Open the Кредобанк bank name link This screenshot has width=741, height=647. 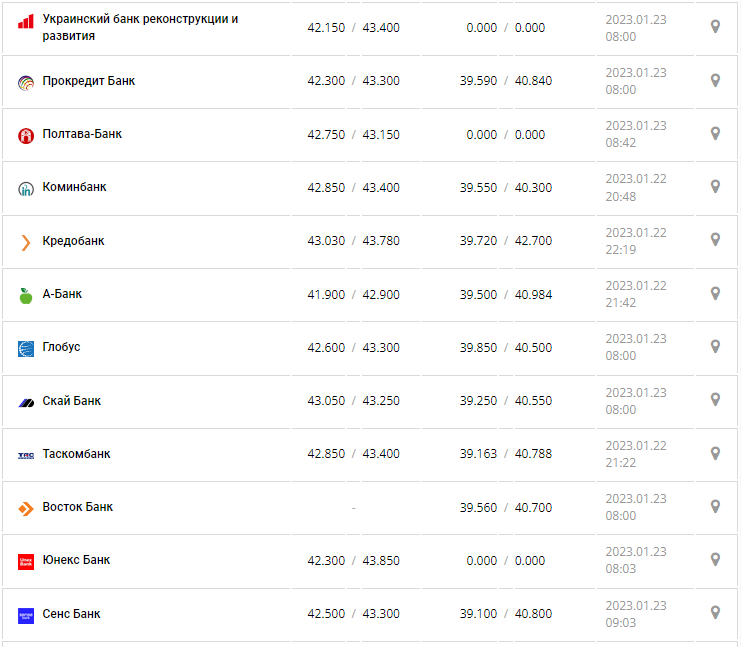coord(73,241)
